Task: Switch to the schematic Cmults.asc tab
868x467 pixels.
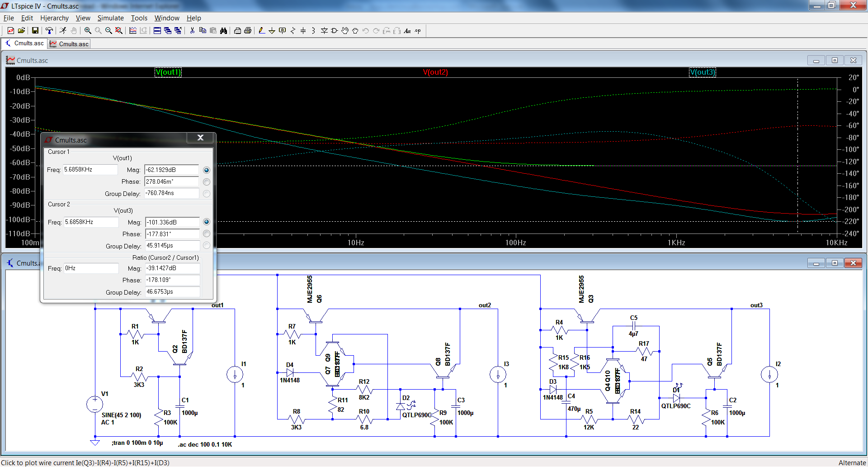Action: pos(25,43)
